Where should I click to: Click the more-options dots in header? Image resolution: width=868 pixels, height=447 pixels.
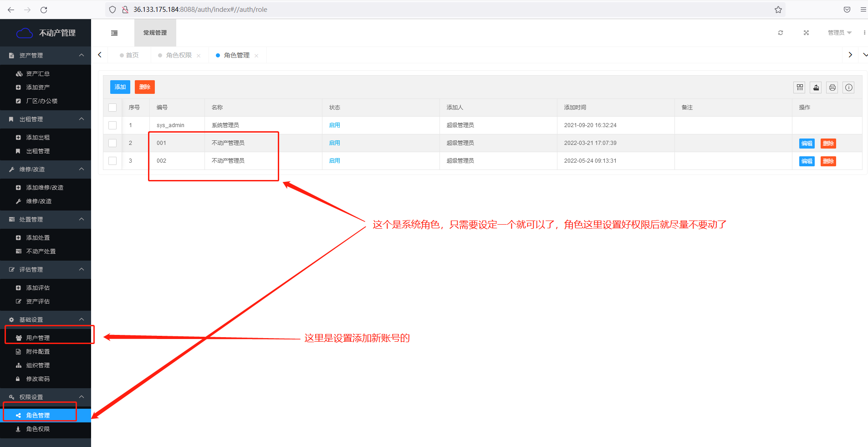pos(864,33)
